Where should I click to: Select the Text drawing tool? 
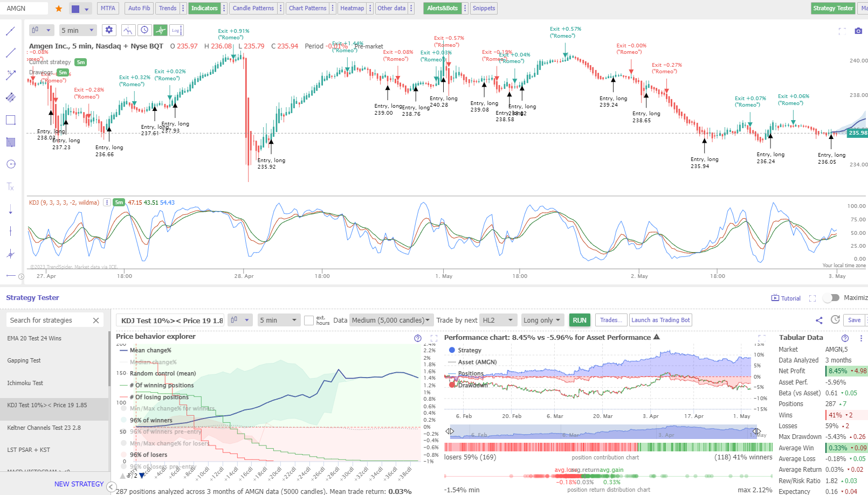10,186
